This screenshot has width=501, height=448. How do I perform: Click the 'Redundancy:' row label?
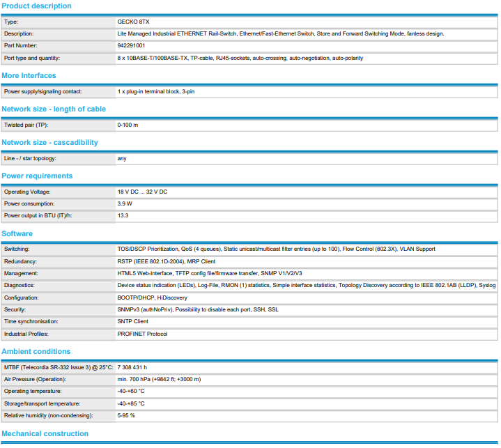[x=20, y=262]
